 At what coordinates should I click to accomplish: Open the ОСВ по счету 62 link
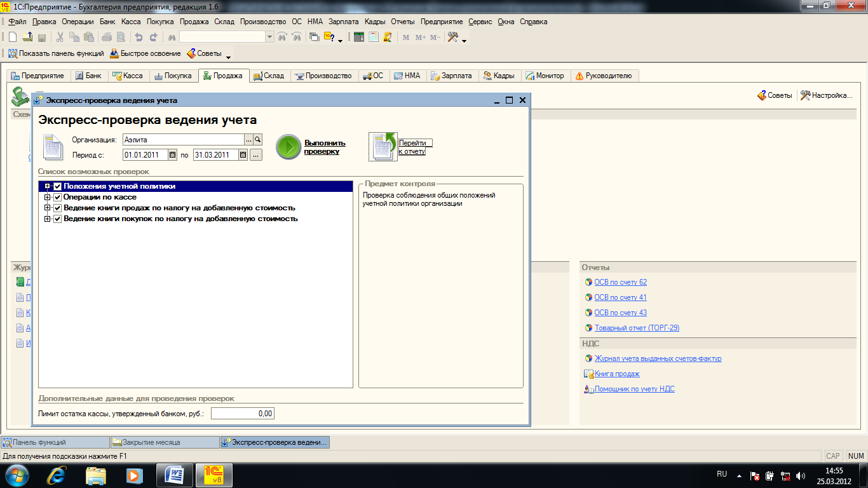click(x=620, y=282)
